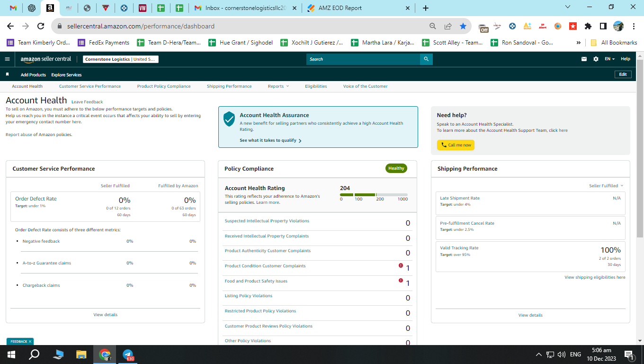Click the share page icon in address bar

(x=448, y=26)
